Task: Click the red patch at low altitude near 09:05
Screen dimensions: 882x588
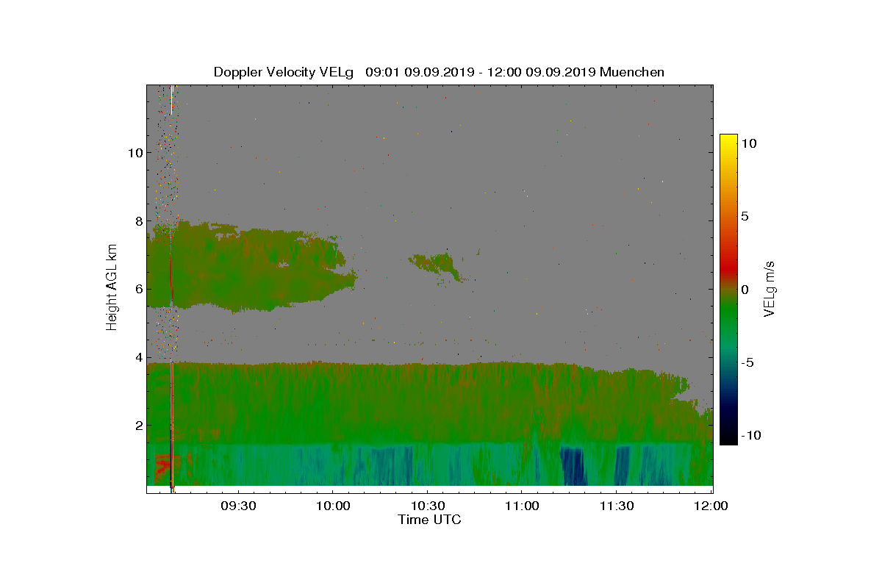Action: click(163, 466)
